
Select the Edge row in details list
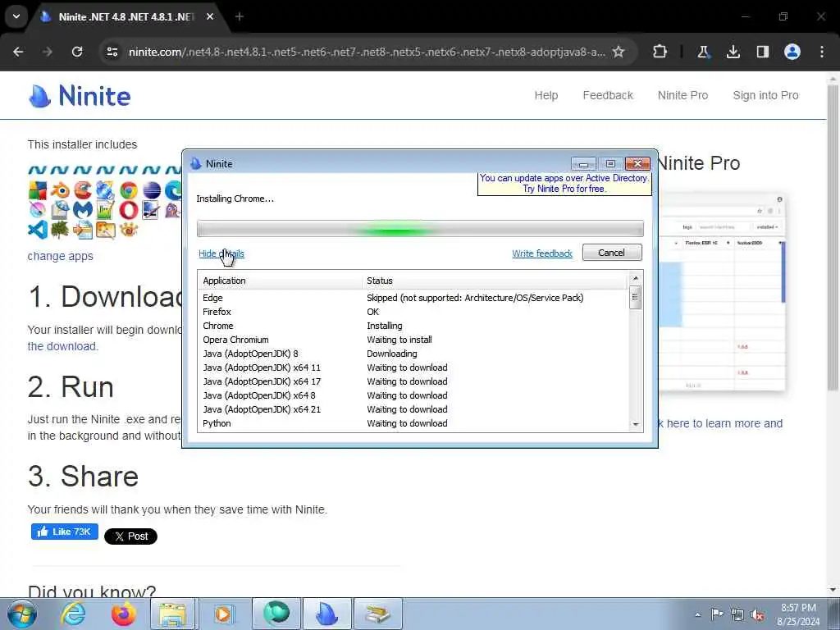pyautogui.click(x=413, y=298)
